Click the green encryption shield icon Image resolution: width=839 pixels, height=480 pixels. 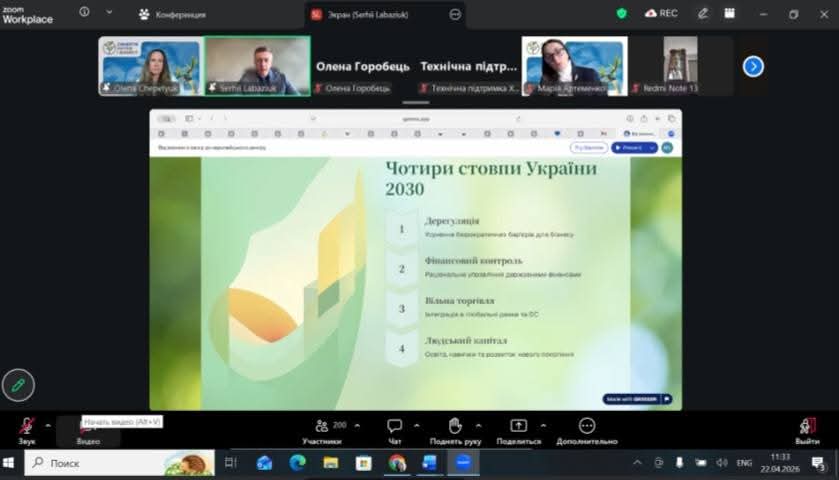click(621, 14)
